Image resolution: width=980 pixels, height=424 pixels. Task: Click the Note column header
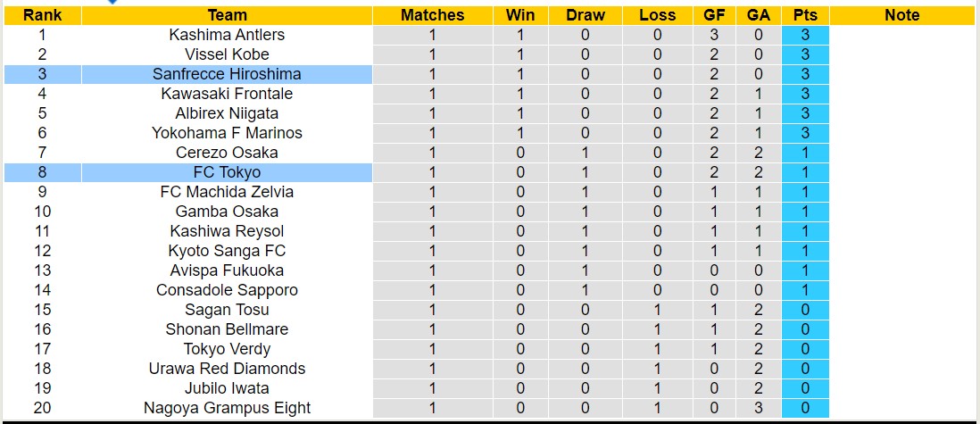coord(902,15)
